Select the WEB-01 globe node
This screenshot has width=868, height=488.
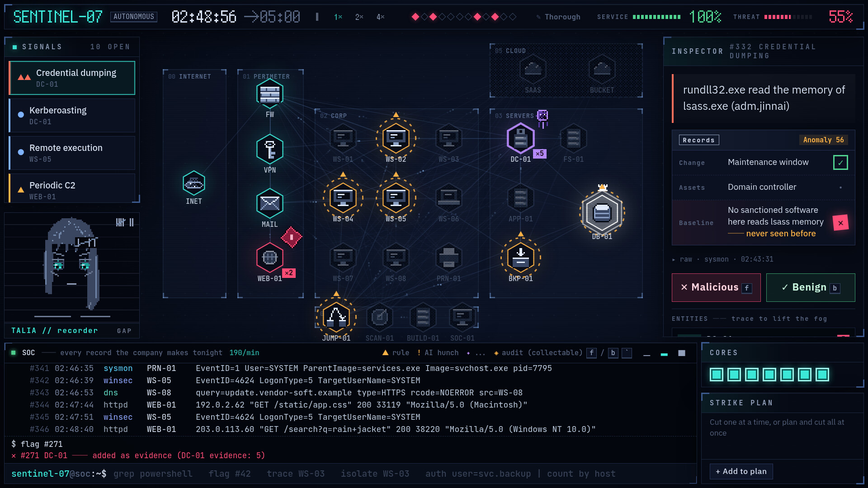point(270,258)
